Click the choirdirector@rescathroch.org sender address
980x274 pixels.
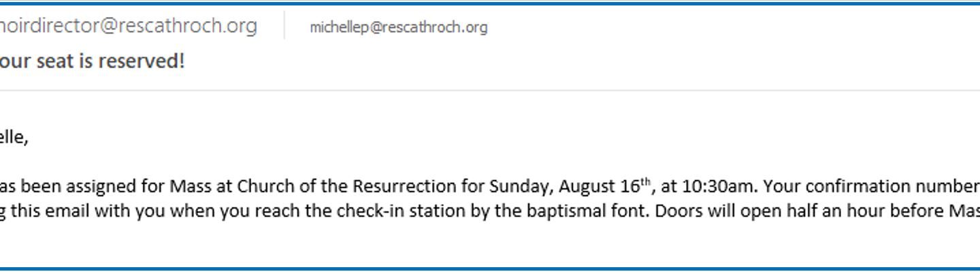pyautogui.click(x=128, y=26)
